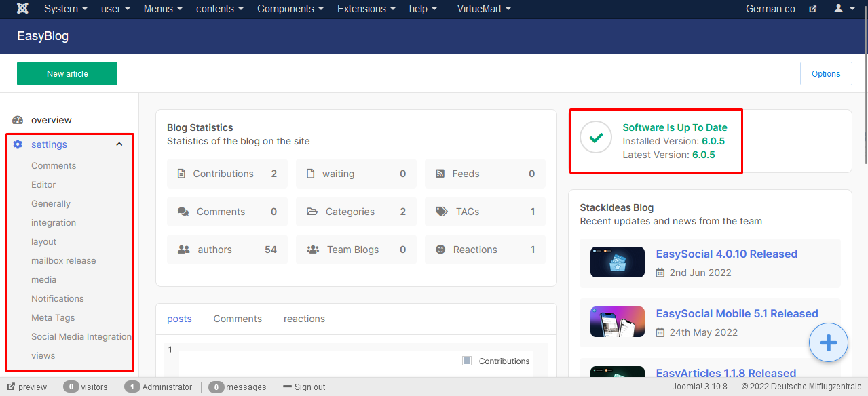Click the Contributions document icon
The height and width of the screenshot is (396, 868).
[181, 174]
